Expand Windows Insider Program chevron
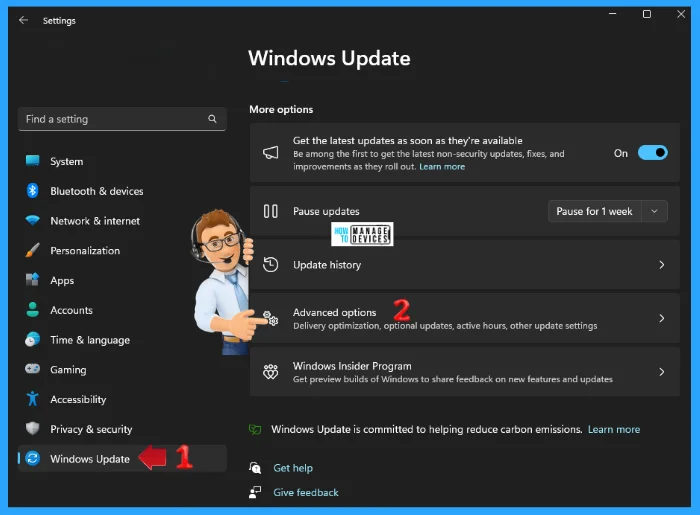Image resolution: width=700 pixels, height=515 pixels. coord(662,372)
